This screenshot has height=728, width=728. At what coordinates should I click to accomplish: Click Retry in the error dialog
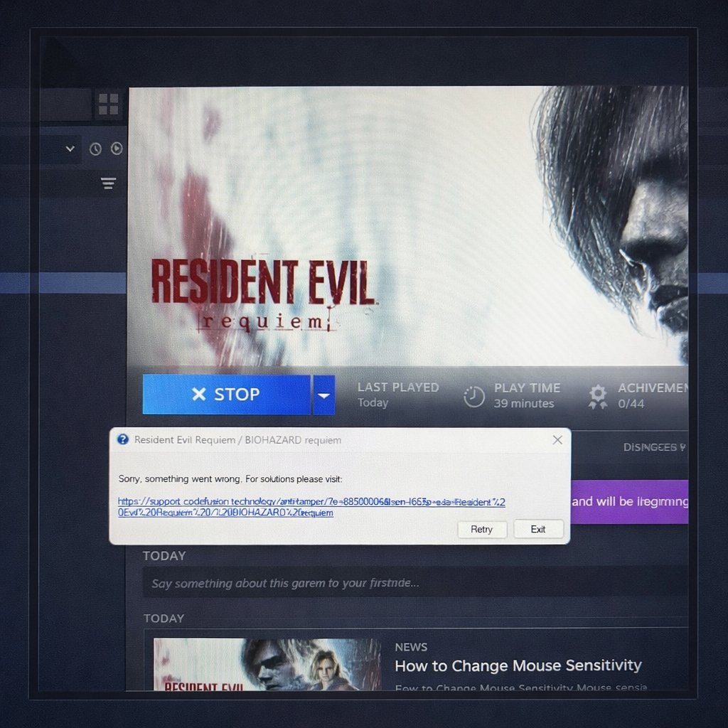click(x=481, y=529)
